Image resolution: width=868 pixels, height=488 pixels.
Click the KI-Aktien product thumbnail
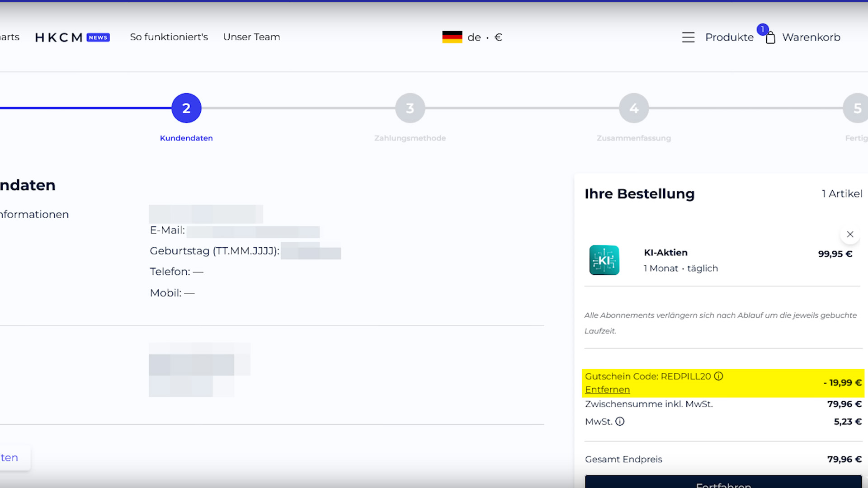click(x=604, y=260)
